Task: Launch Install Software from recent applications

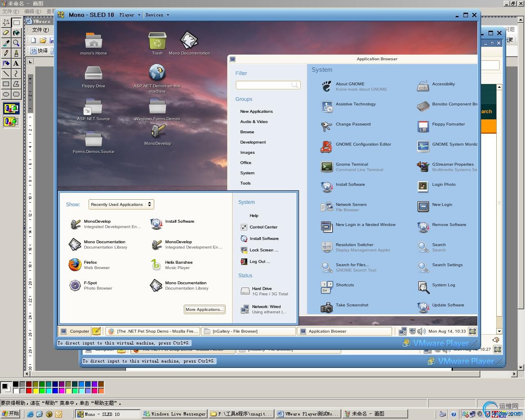Action: click(172, 224)
